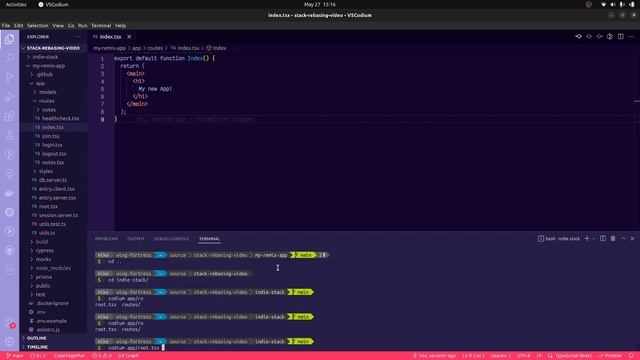Open db.server.ts in the explorer
Screen dimensions: 640x360
(53, 180)
